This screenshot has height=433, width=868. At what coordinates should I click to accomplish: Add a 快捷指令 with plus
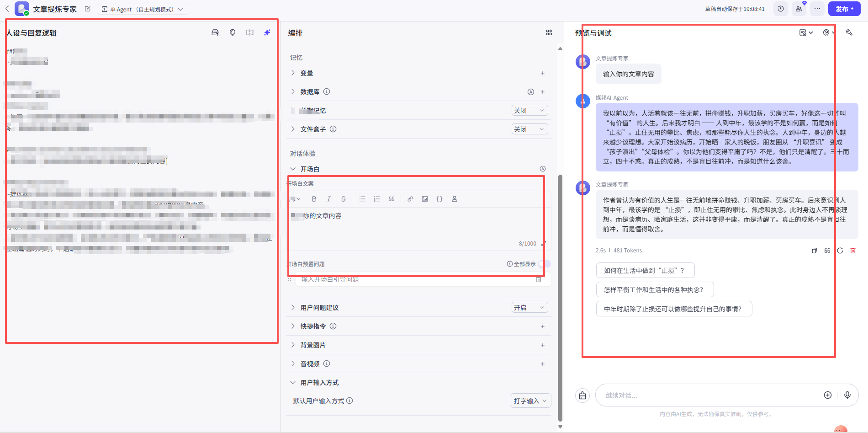click(543, 326)
